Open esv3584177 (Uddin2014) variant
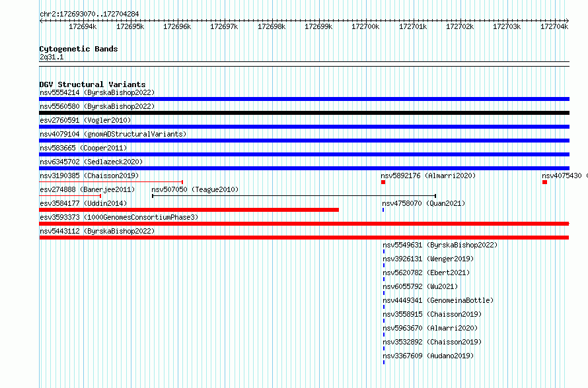This screenshot has height=388, width=588. tap(83, 203)
